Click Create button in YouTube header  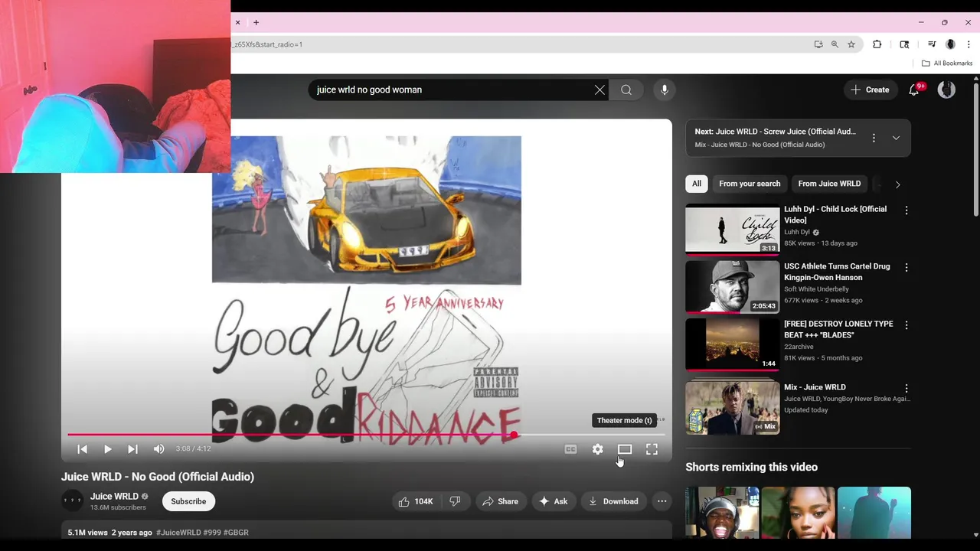pos(870,90)
